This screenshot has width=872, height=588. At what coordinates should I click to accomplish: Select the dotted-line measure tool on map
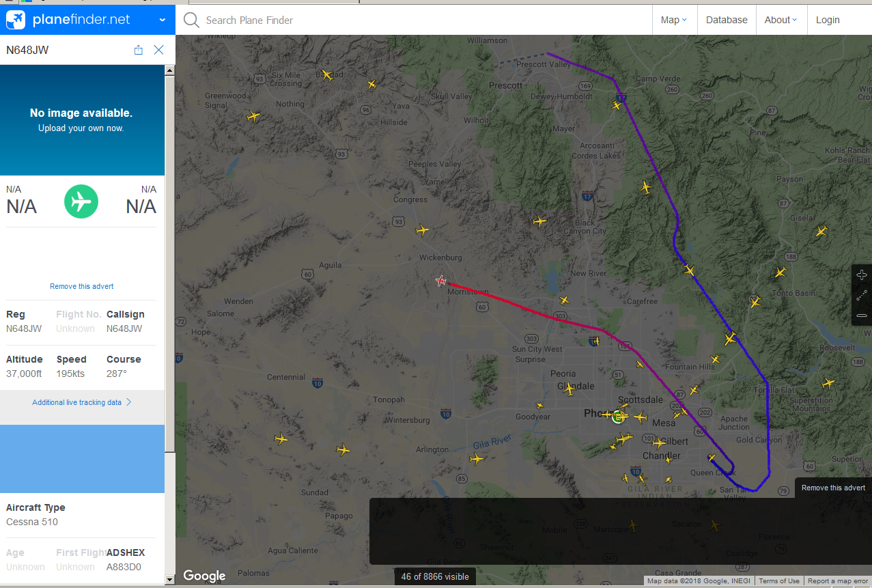coord(862,296)
